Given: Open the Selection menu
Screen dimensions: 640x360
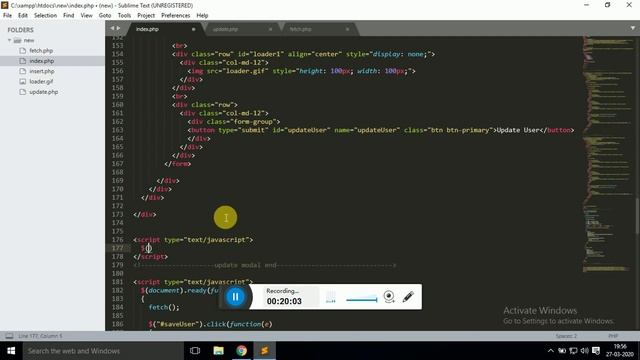Looking at the screenshot, I should (45, 16).
